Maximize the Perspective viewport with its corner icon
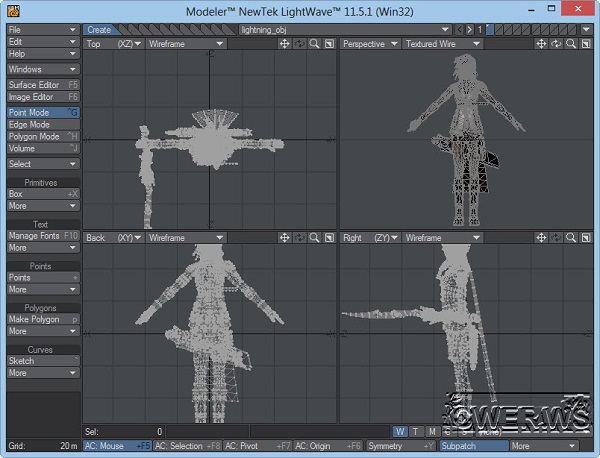Image resolution: width=600 pixels, height=458 pixels. [585, 44]
